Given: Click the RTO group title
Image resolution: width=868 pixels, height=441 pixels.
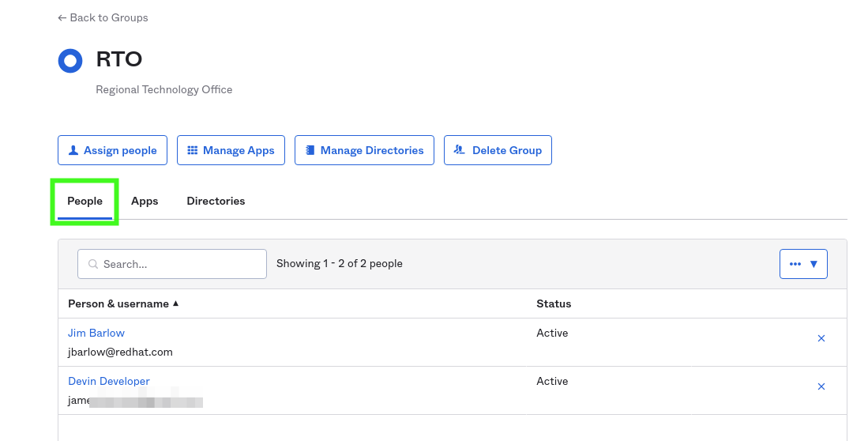Looking at the screenshot, I should tap(119, 59).
